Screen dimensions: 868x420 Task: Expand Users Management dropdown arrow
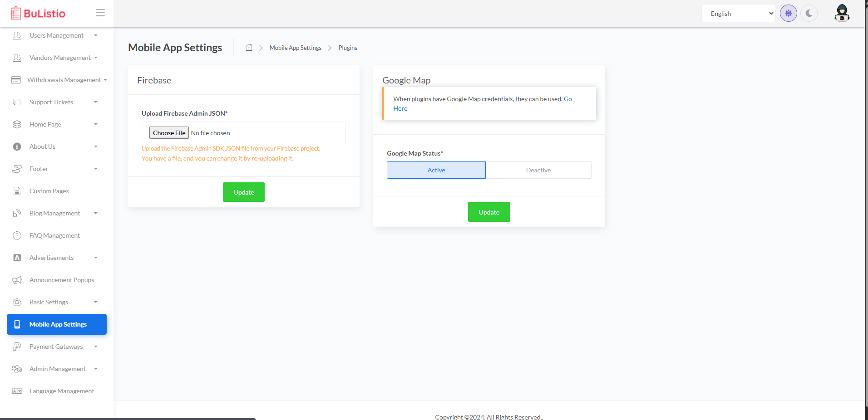pos(96,35)
